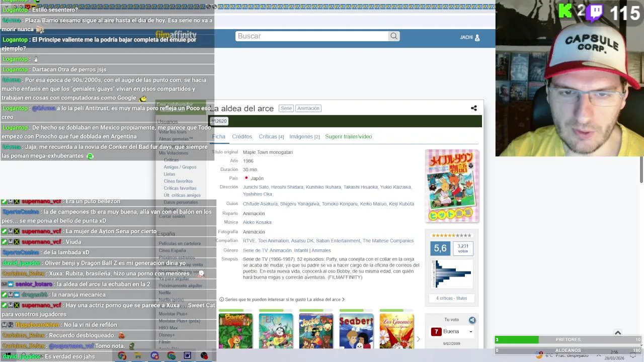Open File Explorer from the taskbar
This screenshot has height=362, width=644.
[x=138, y=356]
